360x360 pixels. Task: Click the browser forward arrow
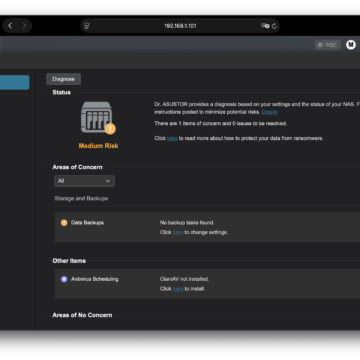(24, 26)
